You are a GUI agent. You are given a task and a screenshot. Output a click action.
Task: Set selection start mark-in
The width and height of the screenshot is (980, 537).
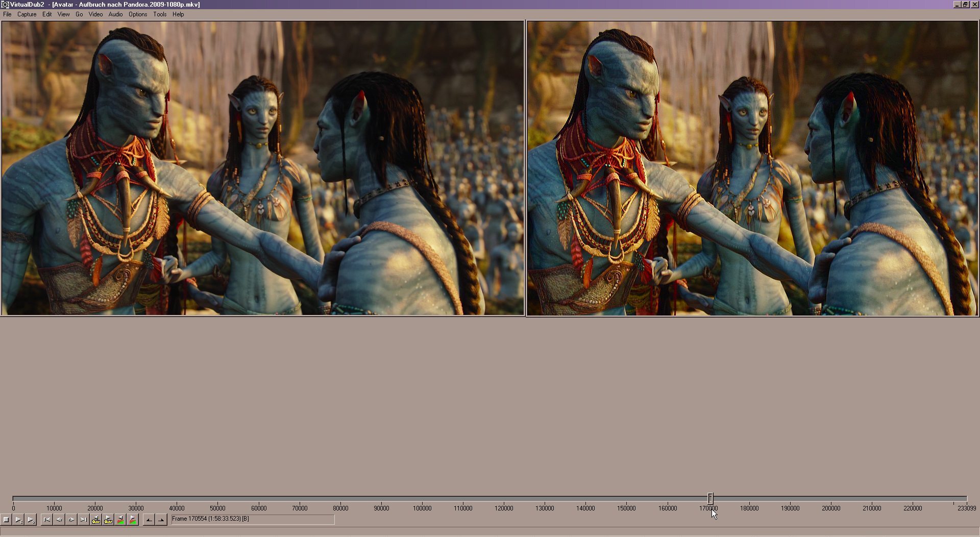pos(149,520)
